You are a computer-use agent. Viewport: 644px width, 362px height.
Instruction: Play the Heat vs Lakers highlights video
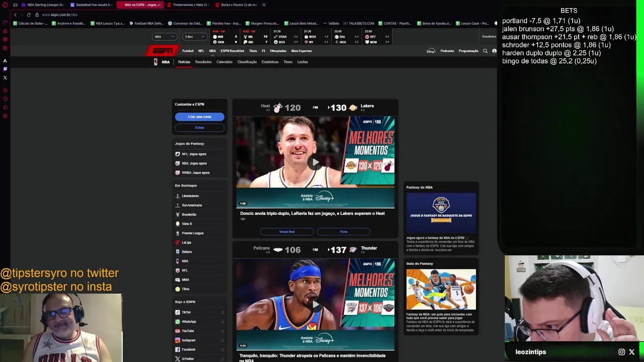pyautogui.click(x=315, y=162)
